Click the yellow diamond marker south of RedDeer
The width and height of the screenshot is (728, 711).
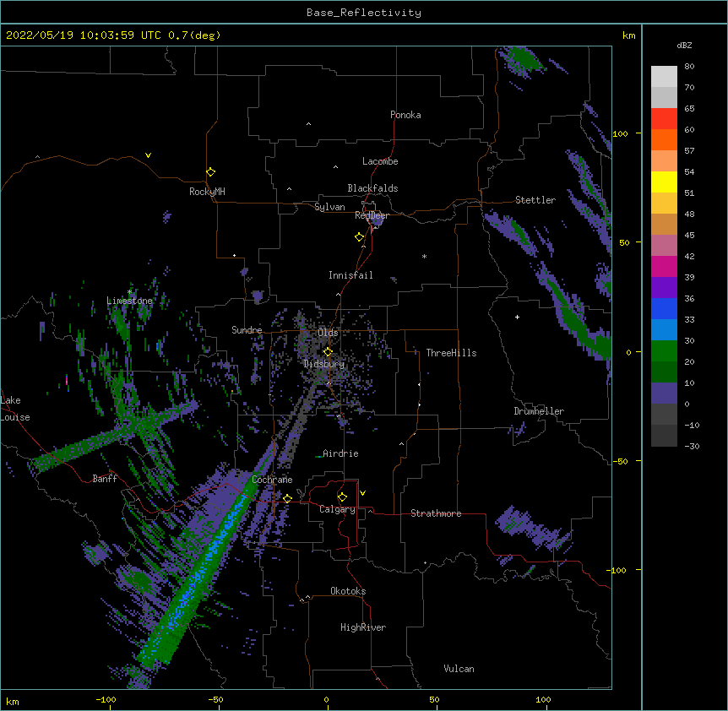359,237
